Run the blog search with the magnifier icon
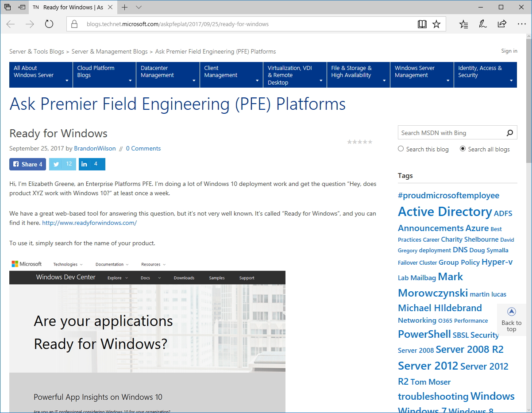 pyautogui.click(x=510, y=132)
